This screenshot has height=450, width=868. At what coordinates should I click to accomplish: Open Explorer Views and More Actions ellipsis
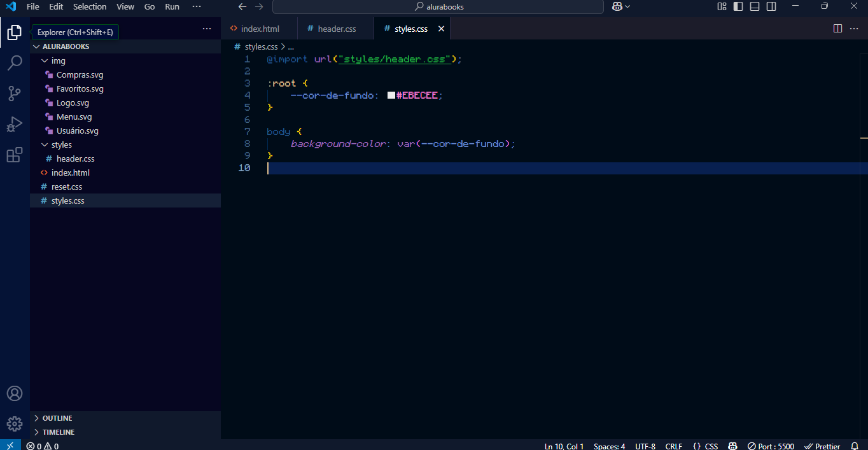pos(207,29)
